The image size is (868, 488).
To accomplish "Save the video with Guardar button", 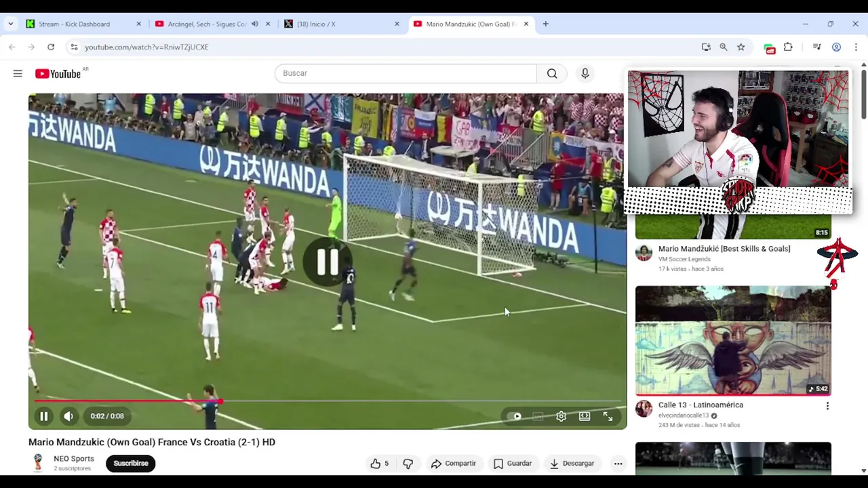I will (513, 464).
